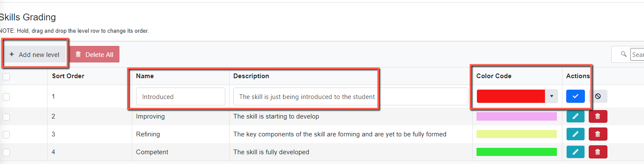Delete the Competent level with trash icon
The image size is (644, 164).
pos(598,152)
